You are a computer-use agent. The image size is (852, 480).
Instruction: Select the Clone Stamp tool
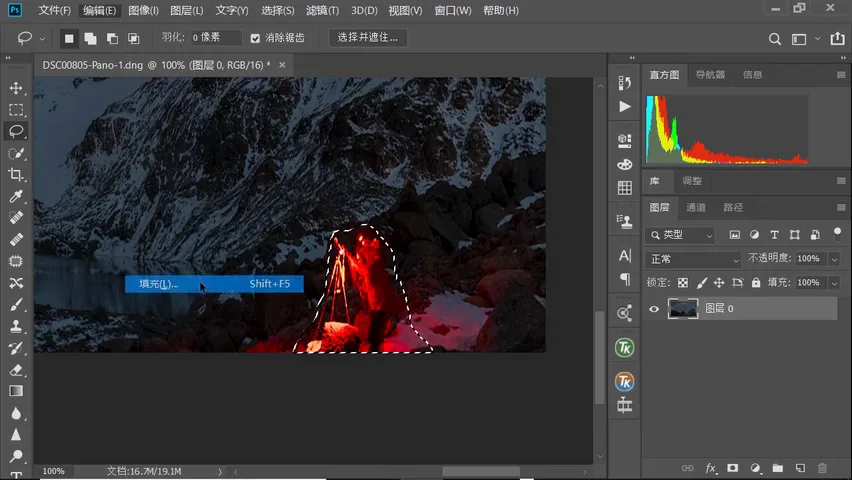16,326
